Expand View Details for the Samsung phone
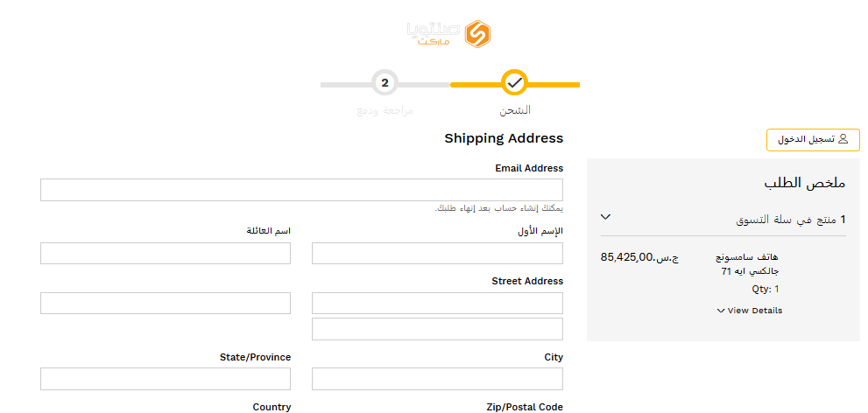The width and height of the screenshot is (868, 413). pyautogui.click(x=750, y=311)
